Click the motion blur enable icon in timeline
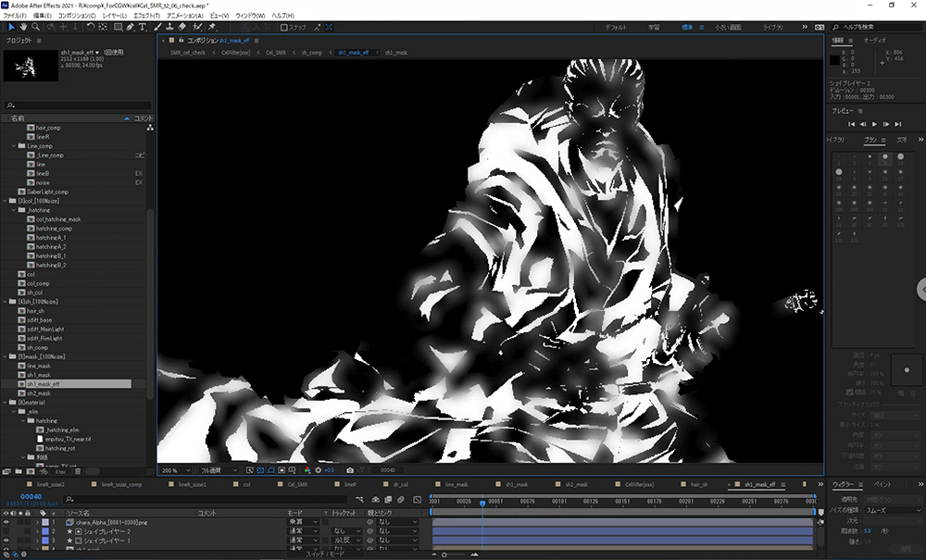Screen dimensions: 926x560 pos(401,500)
